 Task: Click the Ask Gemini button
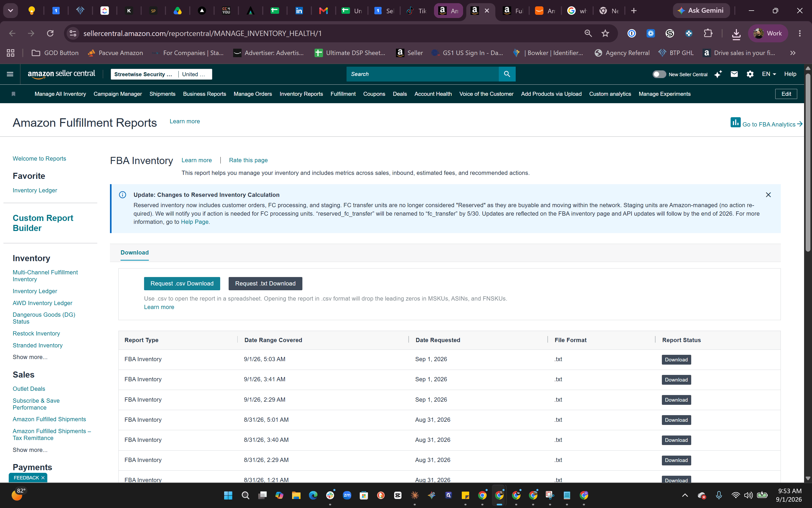point(701,11)
